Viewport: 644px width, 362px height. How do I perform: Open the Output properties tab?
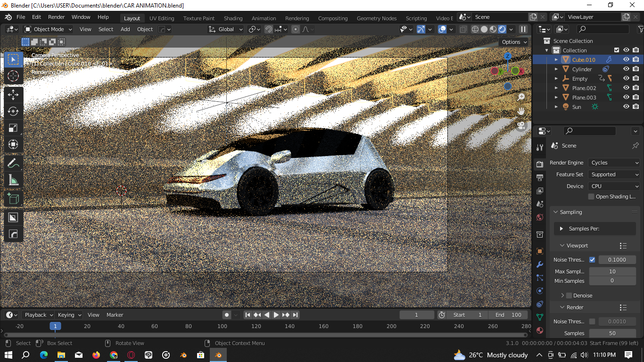point(540,177)
